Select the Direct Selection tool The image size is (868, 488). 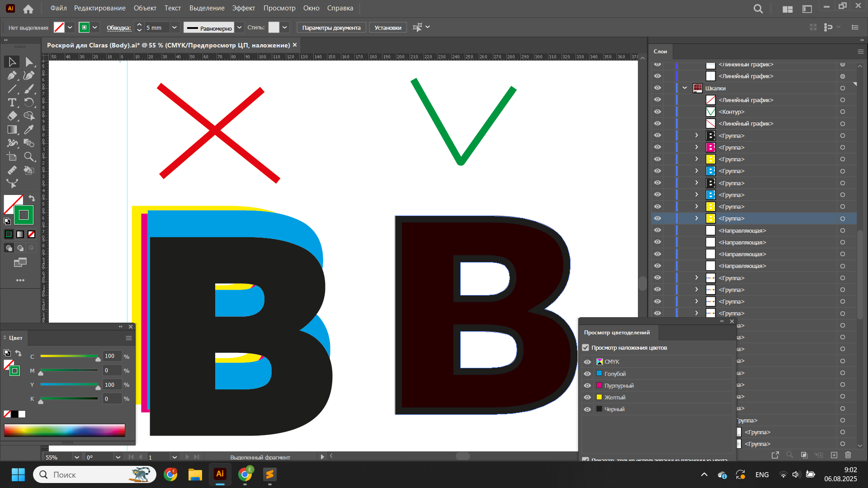coord(29,62)
